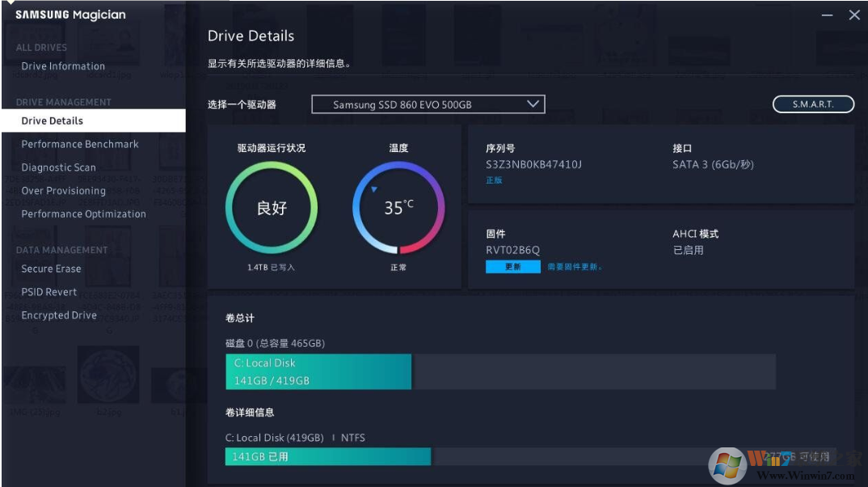This screenshot has height=487, width=868.
Task: Minimize the Magician window
Action: [828, 15]
